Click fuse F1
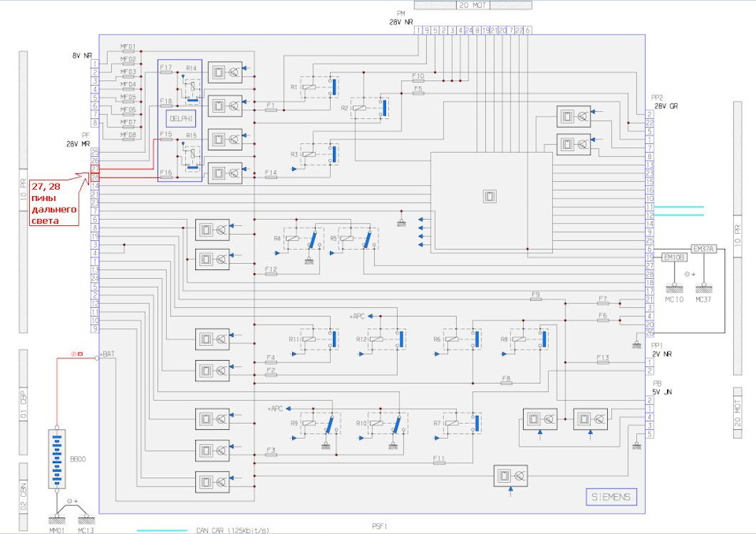This screenshot has height=534, width=756. [271, 110]
